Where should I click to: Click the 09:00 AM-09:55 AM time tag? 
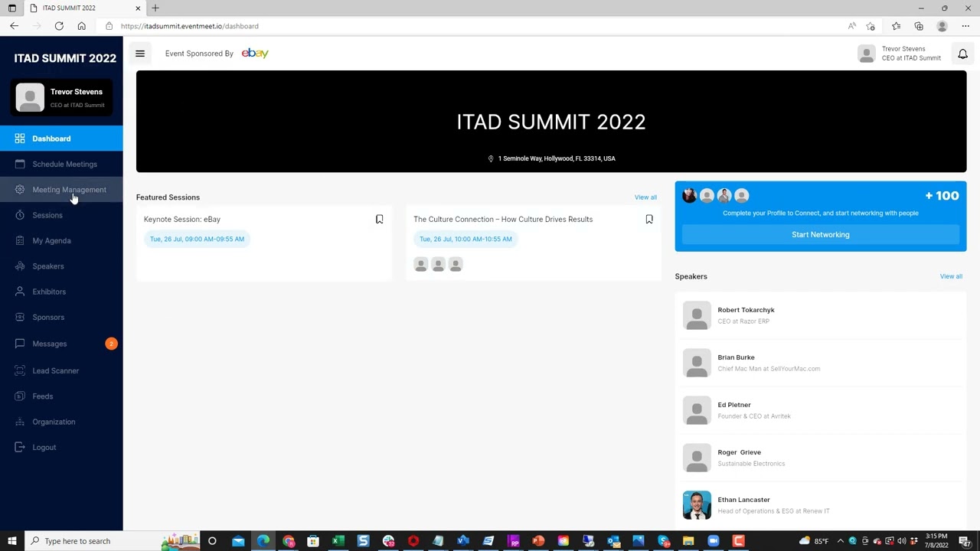coord(197,239)
